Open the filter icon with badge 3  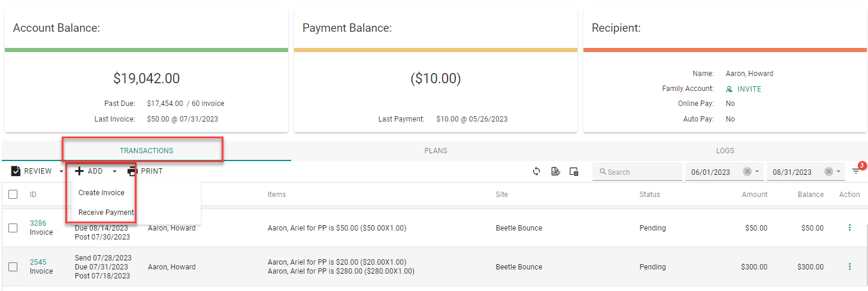tap(857, 171)
